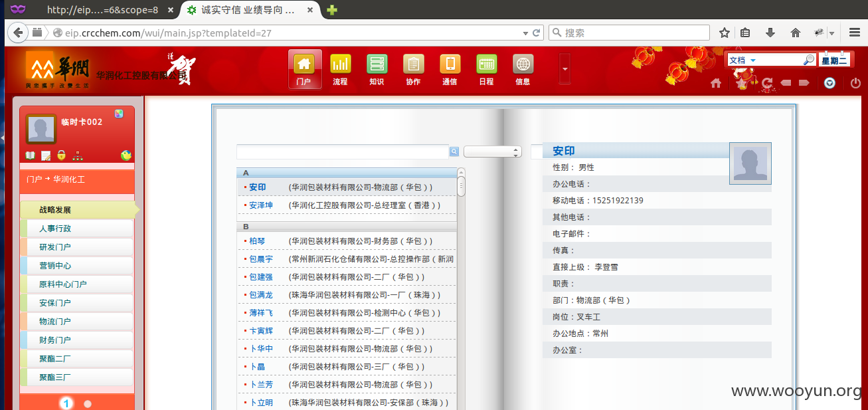Select 原料中心门户 in the sidebar menu
868x410 pixels.
77,284
